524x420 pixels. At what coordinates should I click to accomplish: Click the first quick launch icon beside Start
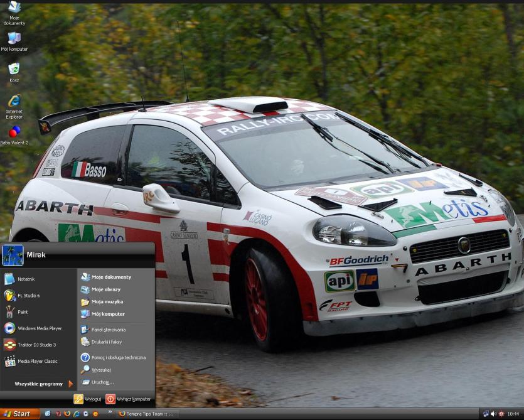point(48,414)
